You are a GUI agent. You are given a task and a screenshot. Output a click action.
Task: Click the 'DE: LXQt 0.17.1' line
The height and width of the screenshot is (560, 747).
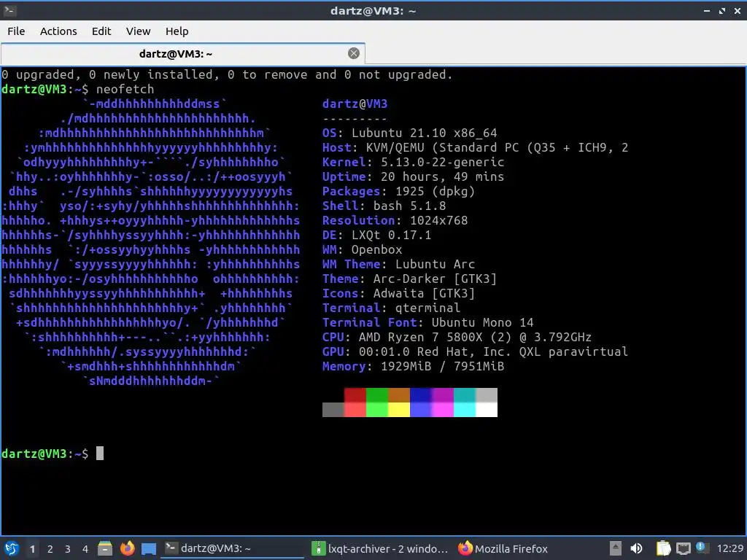[377, 236]
